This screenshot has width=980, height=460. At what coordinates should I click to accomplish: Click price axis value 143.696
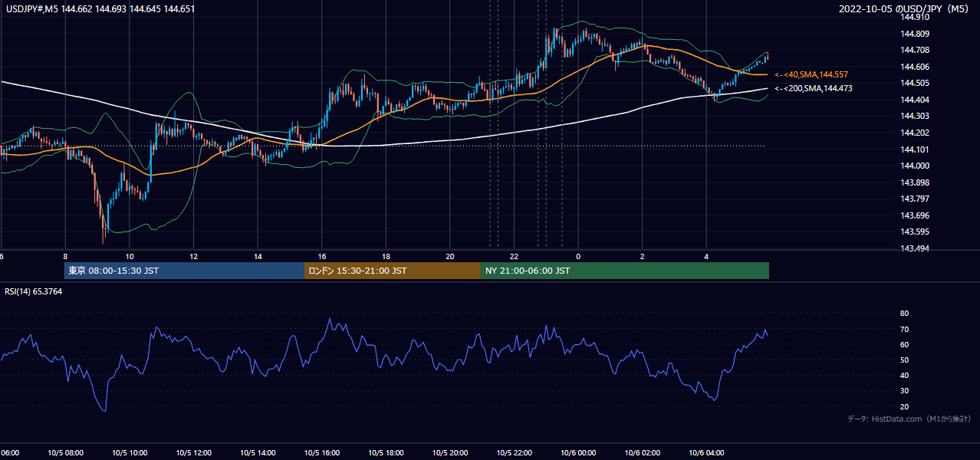coord(914,215)
